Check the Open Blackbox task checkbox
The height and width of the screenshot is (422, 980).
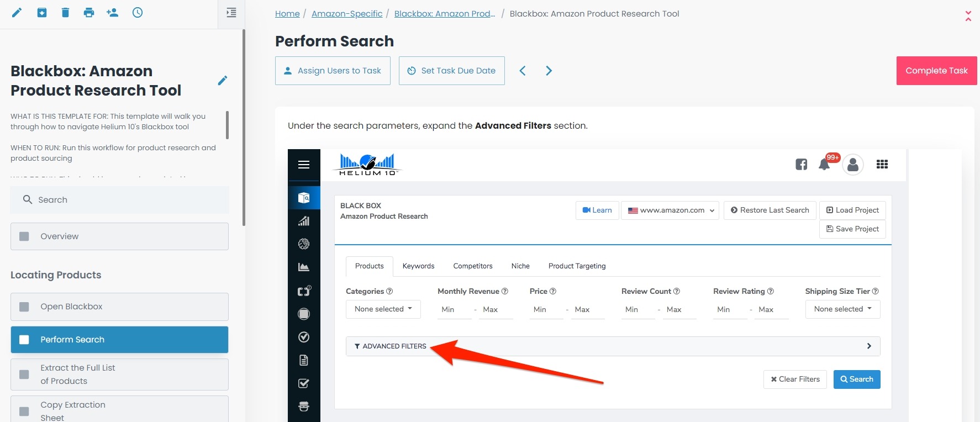[24, 307]
